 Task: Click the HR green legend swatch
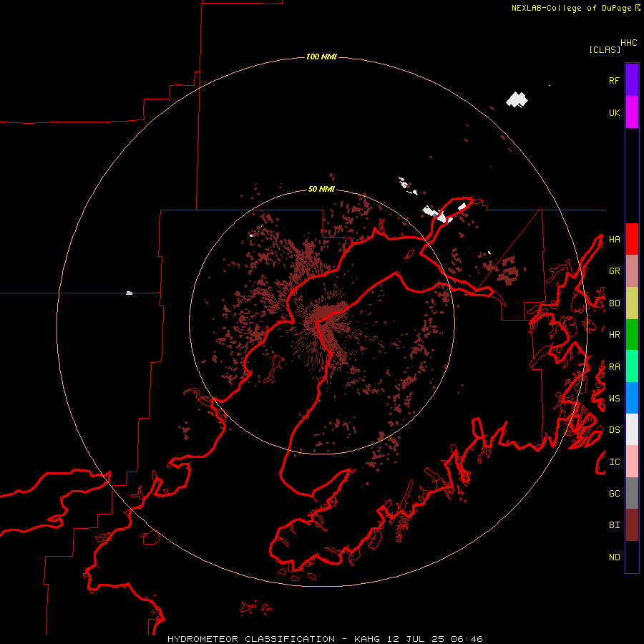coord(632,334)
